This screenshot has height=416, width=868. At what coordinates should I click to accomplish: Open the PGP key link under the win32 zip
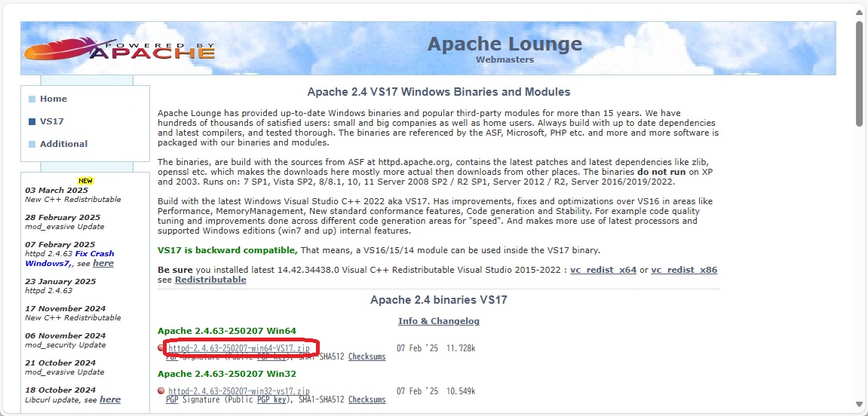point(272,399)
